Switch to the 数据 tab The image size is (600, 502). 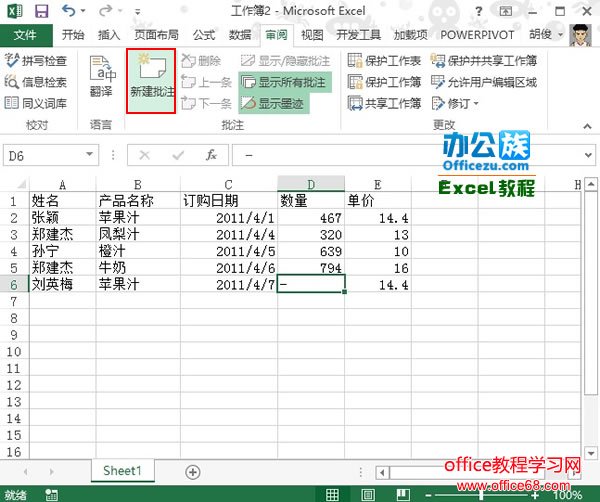tap(240, 35)
